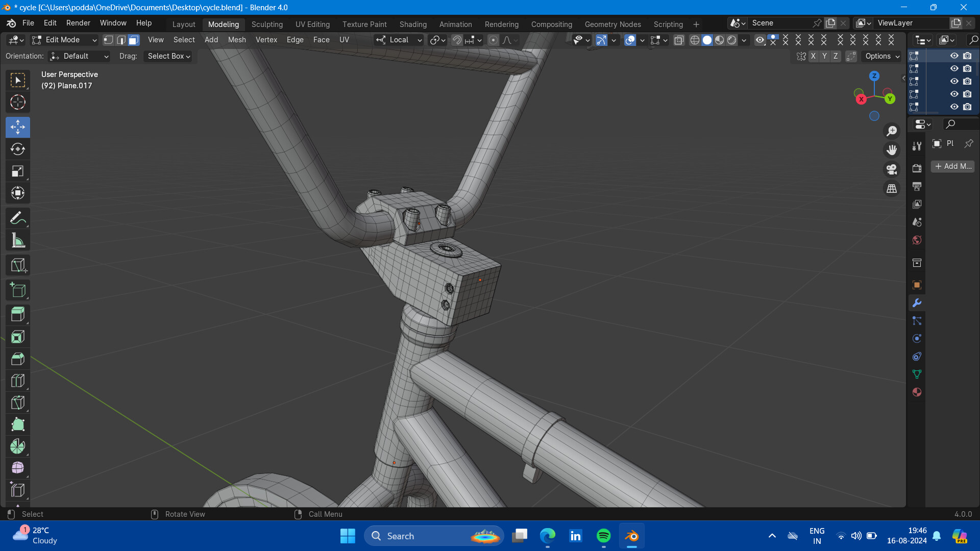Open Modifier Properties via the wrench icon

pos(916,303)
